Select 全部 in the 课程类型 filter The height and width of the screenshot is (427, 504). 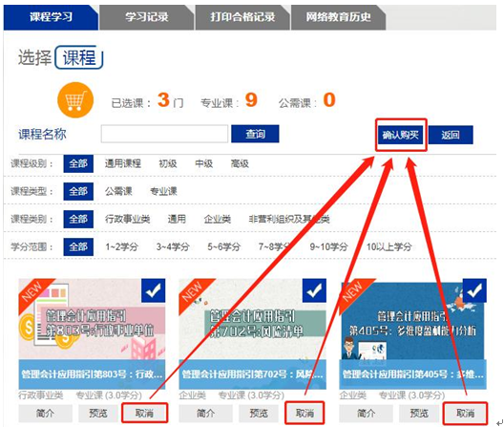[78, 191]
